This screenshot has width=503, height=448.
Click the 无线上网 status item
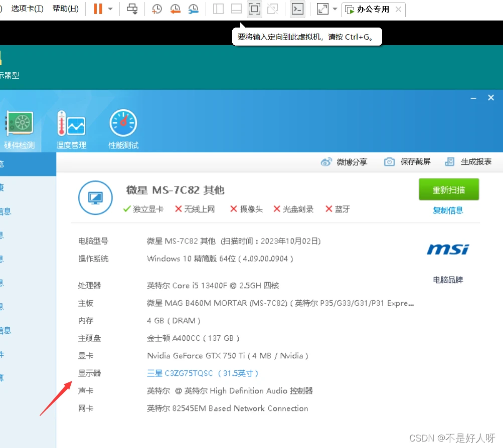tap(195, 209)
